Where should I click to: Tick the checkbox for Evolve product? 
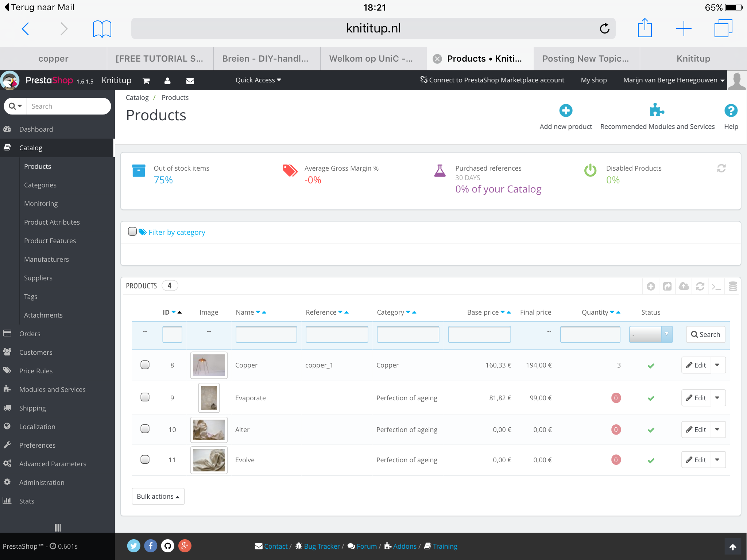point(145,459)
